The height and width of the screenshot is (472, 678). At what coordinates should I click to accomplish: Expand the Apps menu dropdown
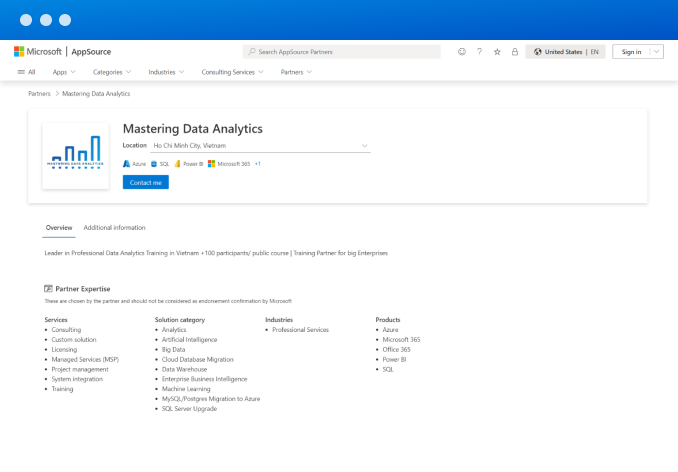[x=63, y=72]
